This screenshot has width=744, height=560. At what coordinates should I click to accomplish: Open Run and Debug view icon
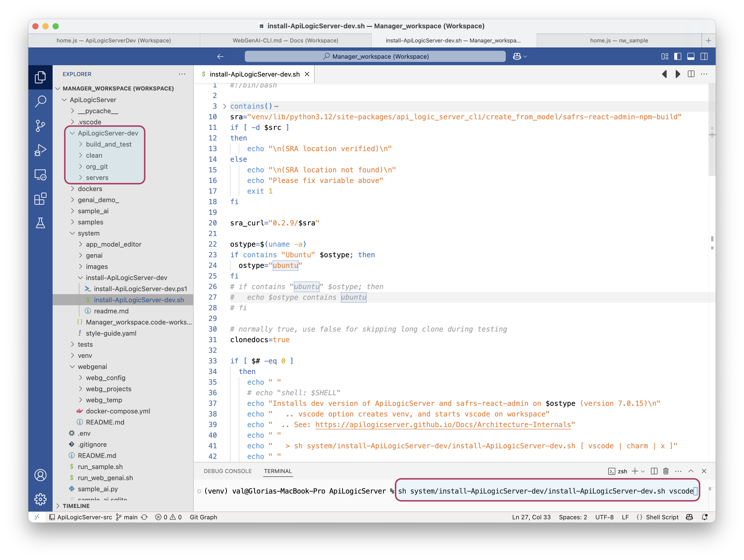[x=40, y=150]
